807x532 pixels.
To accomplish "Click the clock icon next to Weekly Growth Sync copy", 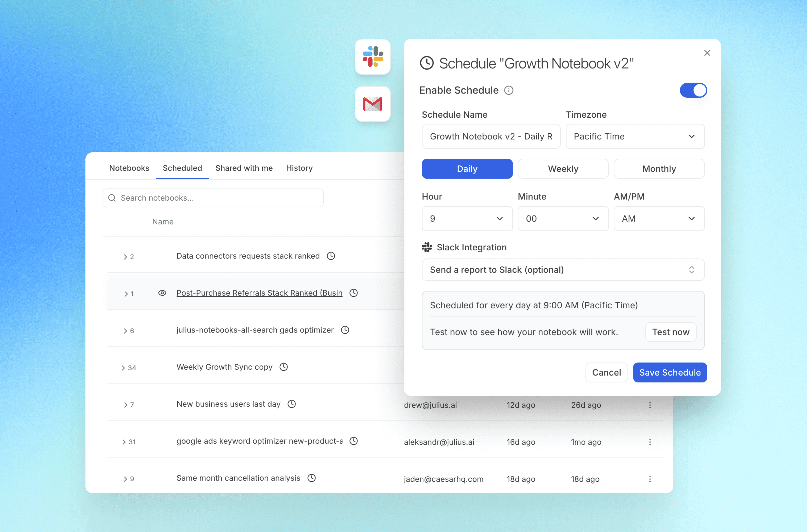I will coord(284,367).
